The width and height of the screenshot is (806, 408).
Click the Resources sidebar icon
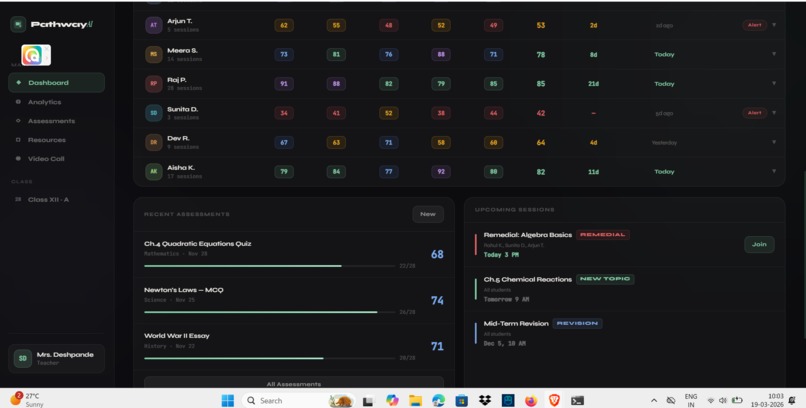(19, 140)
